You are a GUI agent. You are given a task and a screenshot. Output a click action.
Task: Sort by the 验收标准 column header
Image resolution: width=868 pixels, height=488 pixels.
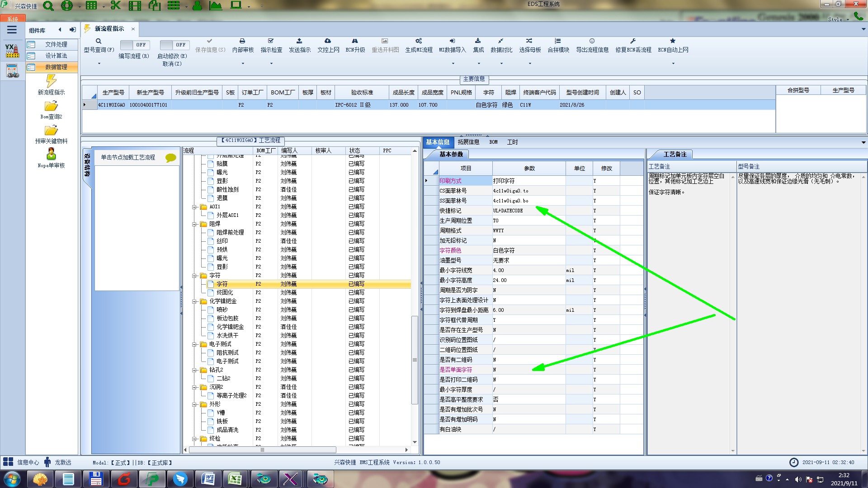(362, 92)
